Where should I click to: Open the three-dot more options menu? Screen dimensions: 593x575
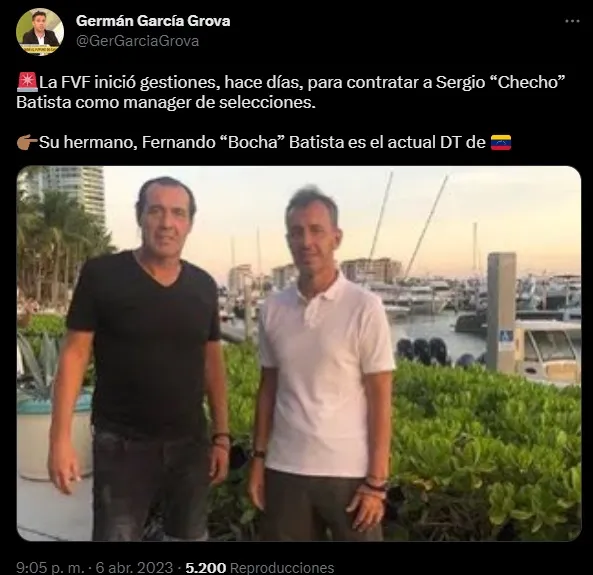tap(572, 21)
